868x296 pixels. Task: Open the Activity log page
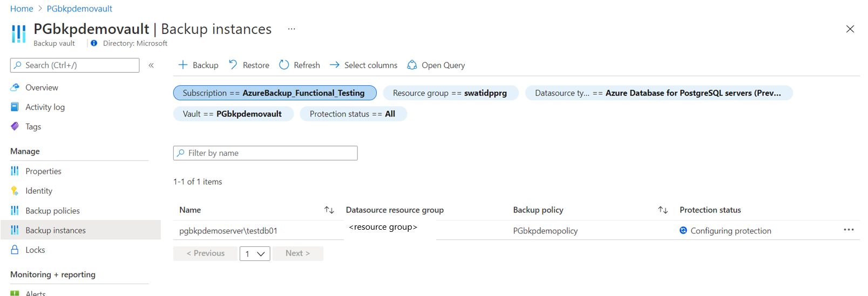coord(45,107)
